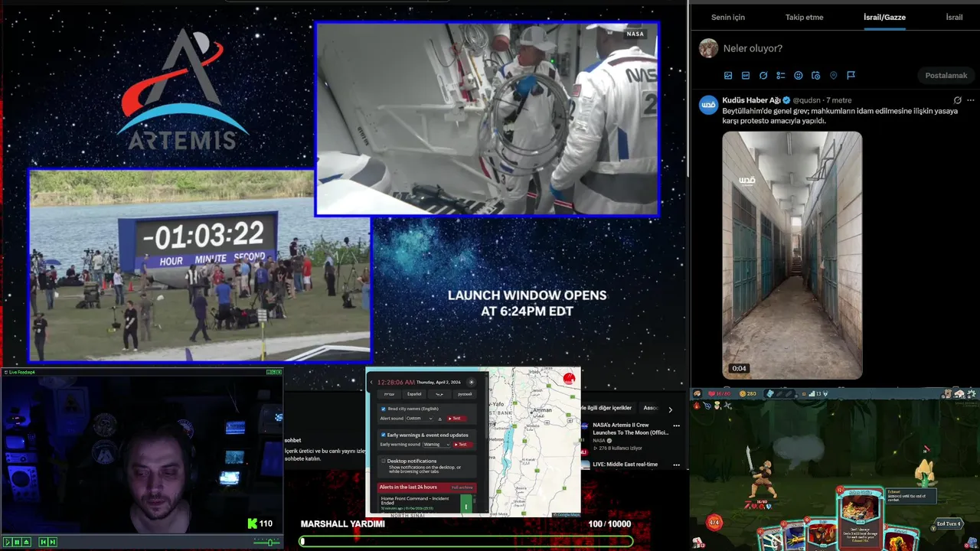Open the İsrail tab
The image size is (980, 551).
(954, 17)
